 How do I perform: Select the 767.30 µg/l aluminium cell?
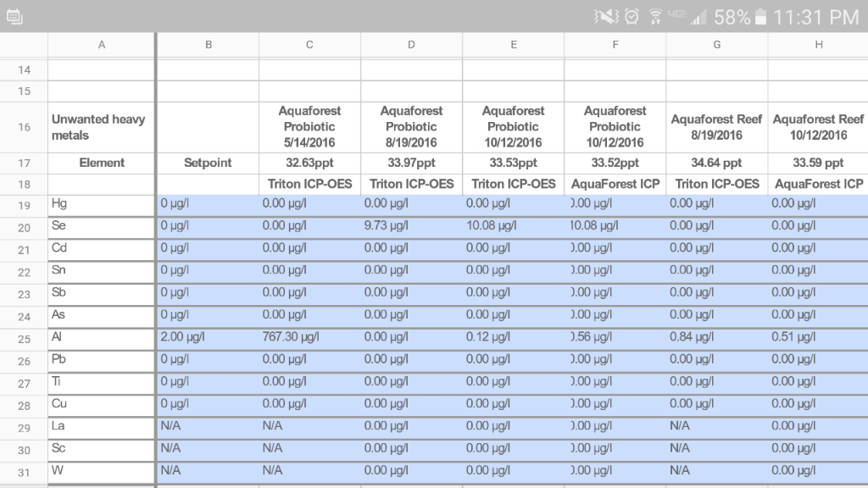click(309, 337)
